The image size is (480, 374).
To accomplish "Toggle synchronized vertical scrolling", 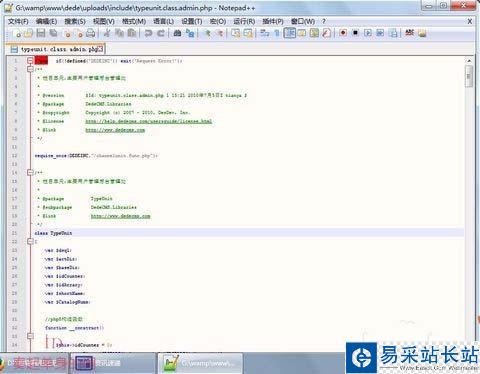I will [236, 33].
